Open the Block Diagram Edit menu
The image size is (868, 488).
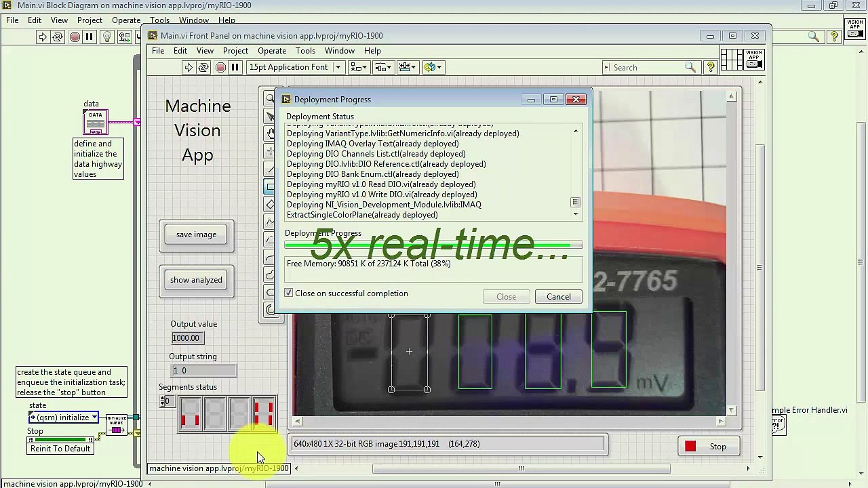35,20
